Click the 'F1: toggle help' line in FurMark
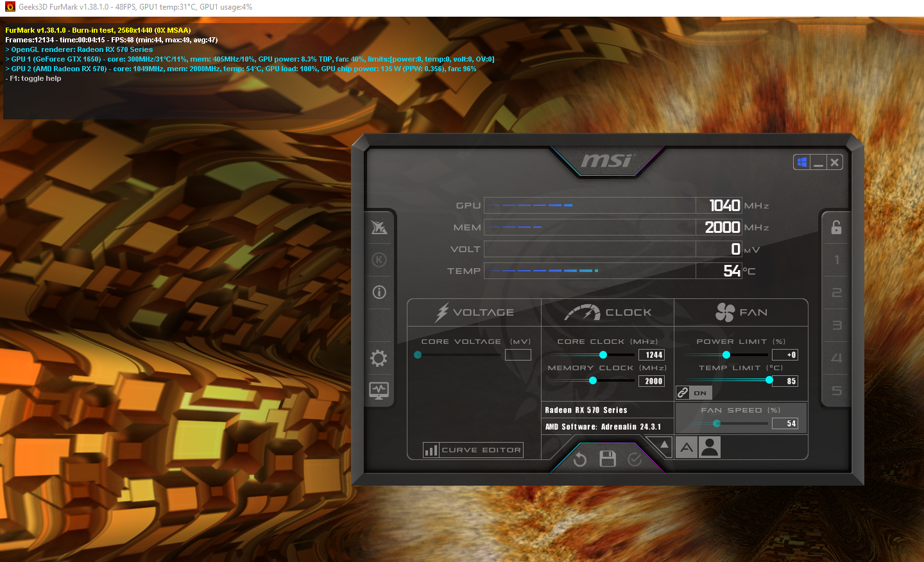 point(33,78)
